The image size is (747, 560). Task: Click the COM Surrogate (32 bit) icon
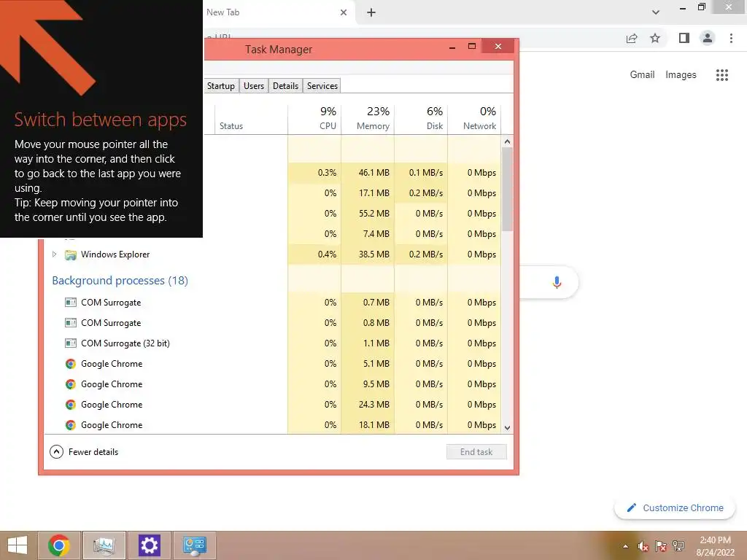pos(71,343)
